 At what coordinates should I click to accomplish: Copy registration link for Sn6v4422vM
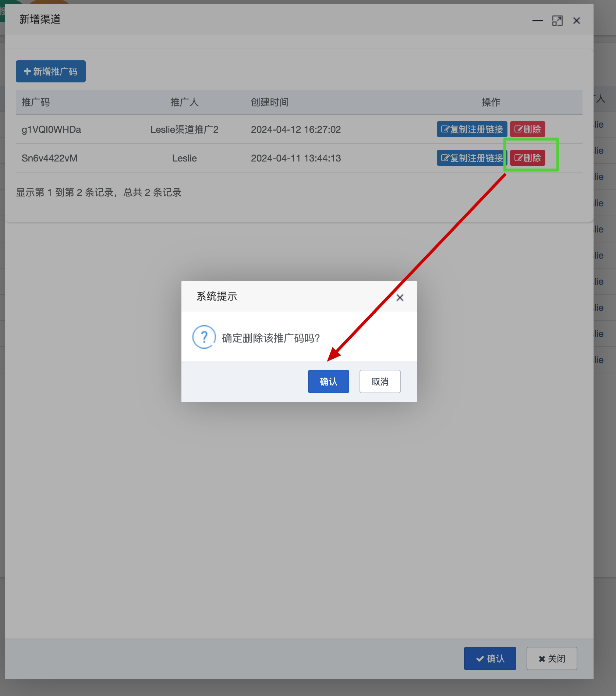[x=471, y=158]
